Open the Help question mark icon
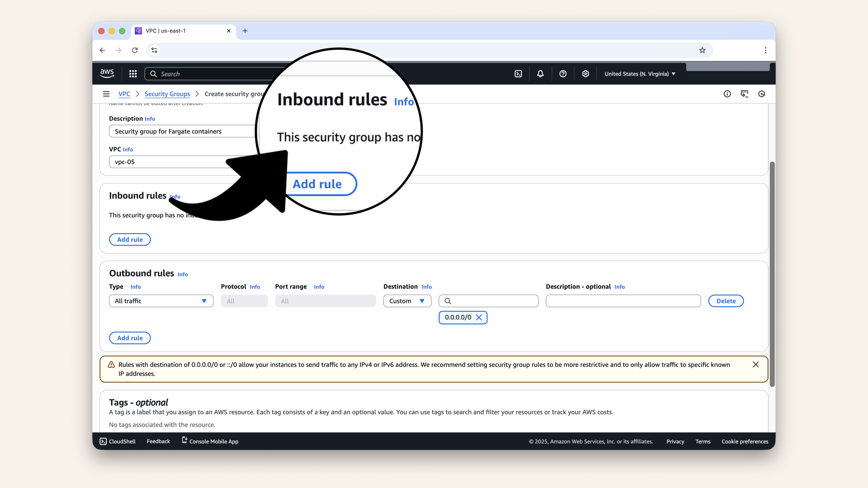The height and width of the screenshot is (488, 868). [563, 74]
